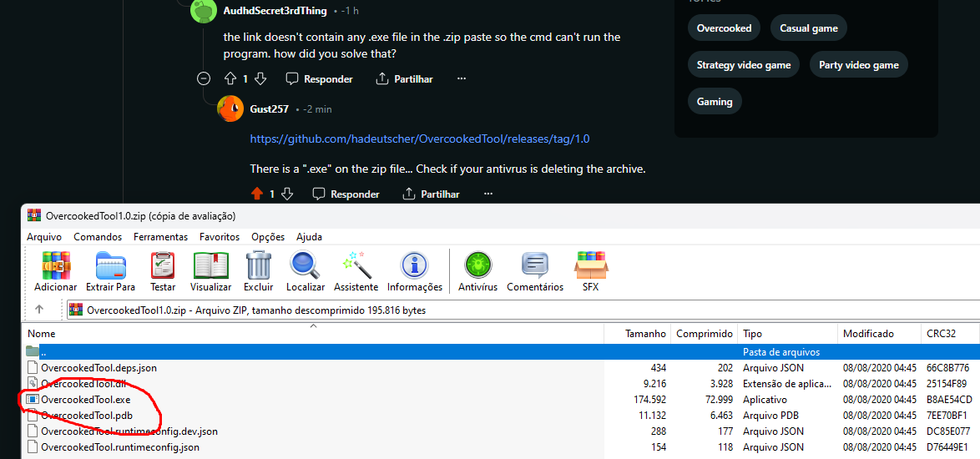Select OvercookedTool.exe file

point(86,399)
